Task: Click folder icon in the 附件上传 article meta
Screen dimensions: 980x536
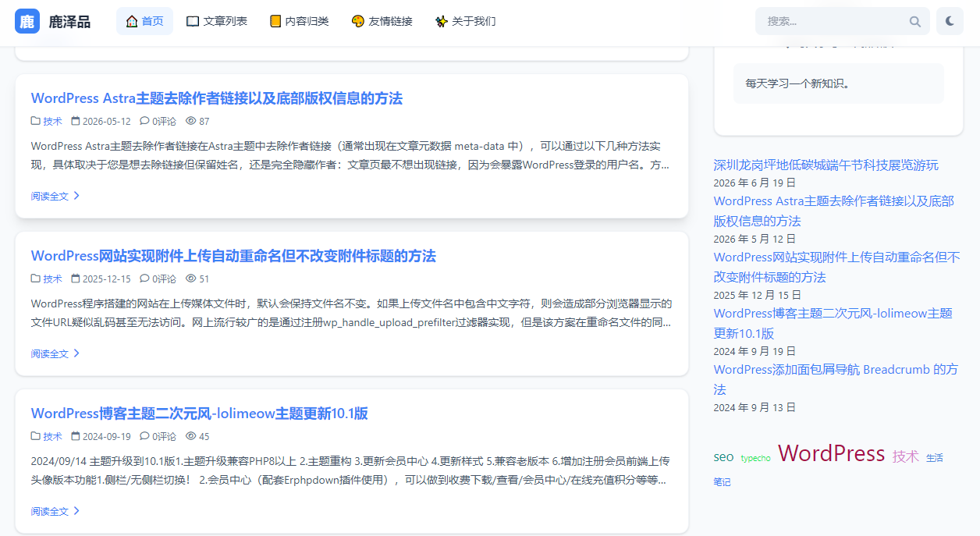Action: click(x=36, y=279)
